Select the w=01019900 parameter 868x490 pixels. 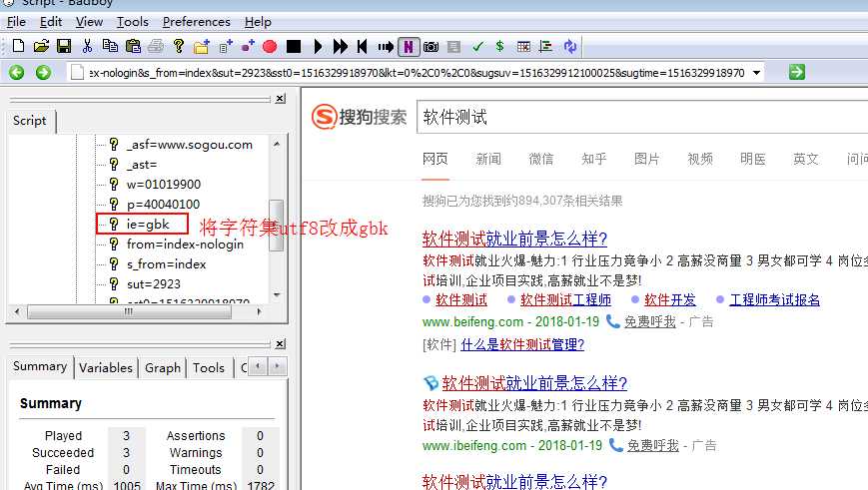pos(163,185)
